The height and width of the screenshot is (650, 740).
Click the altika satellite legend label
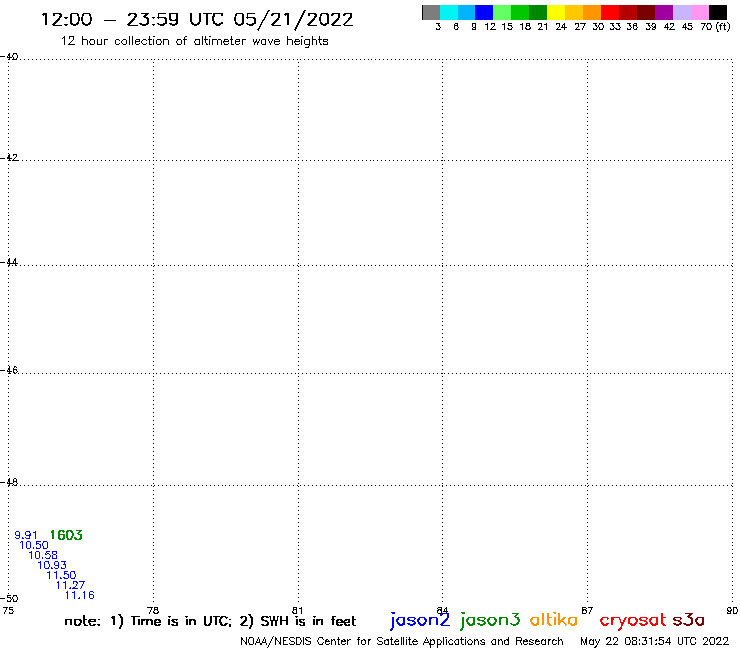pyautogui.click(x=554, y=620)
